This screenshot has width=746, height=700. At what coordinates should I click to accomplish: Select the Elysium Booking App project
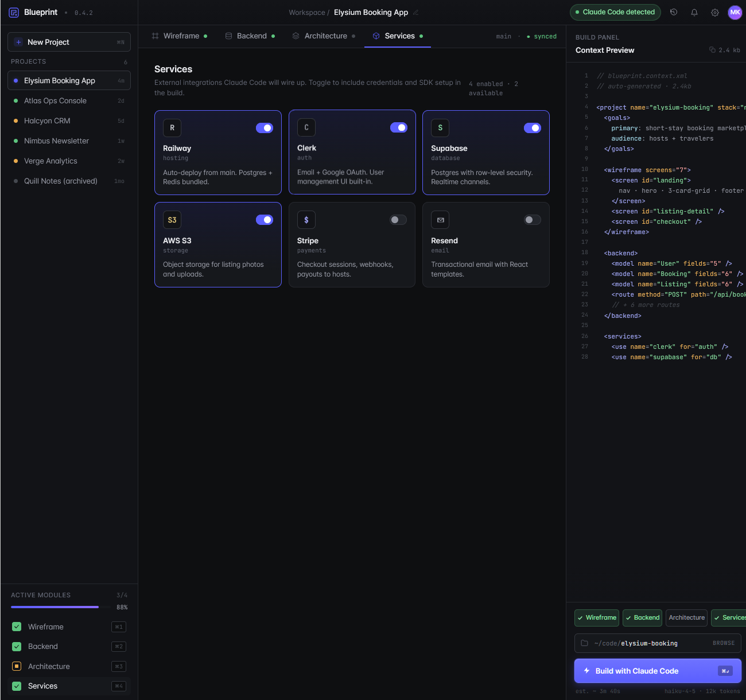coord(69,81)
